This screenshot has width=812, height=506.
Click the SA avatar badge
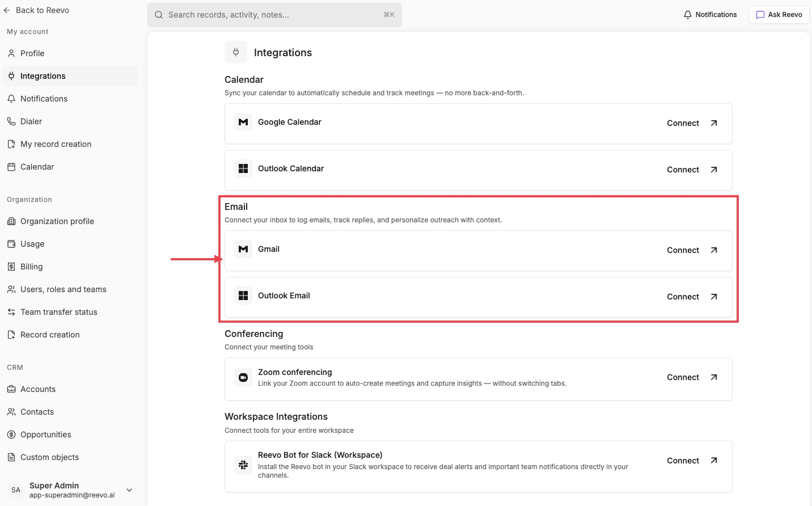16,490
